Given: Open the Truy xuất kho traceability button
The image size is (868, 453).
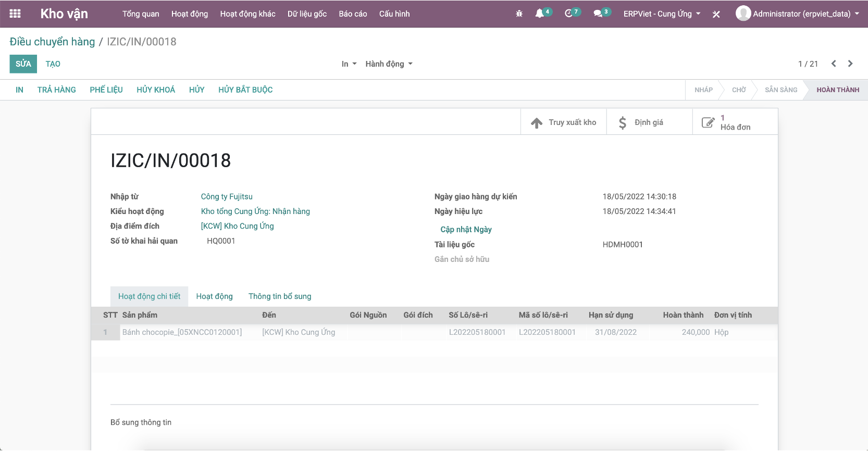Looking at the screenshot, I should (x=564, y=122).
